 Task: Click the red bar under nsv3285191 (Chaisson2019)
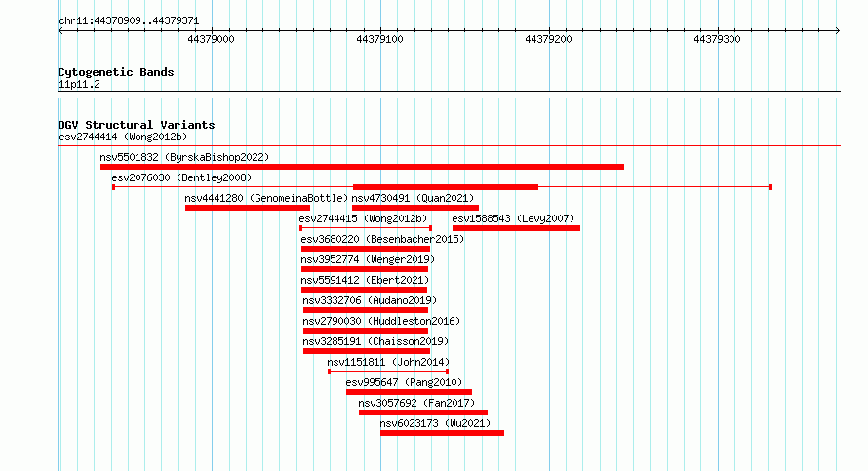point(367,351)
